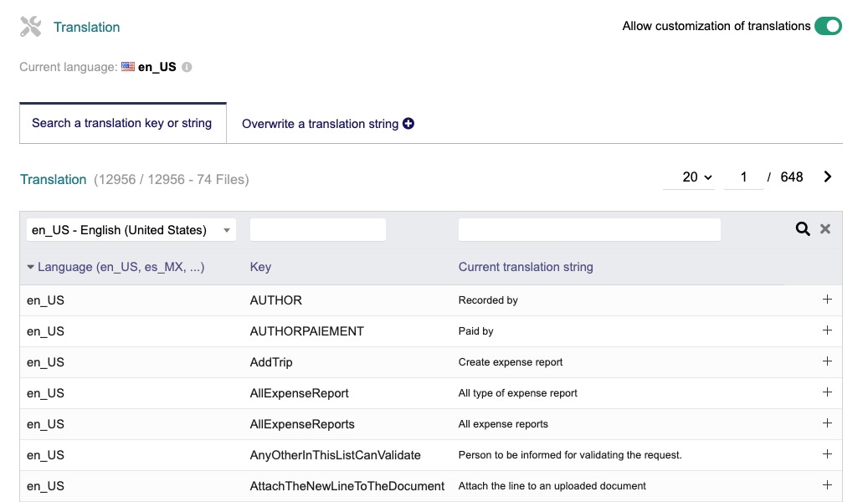This screenshot has width=868, height=502.
Task: Click plus icon for AddTrip row
Action: [827, 361]
